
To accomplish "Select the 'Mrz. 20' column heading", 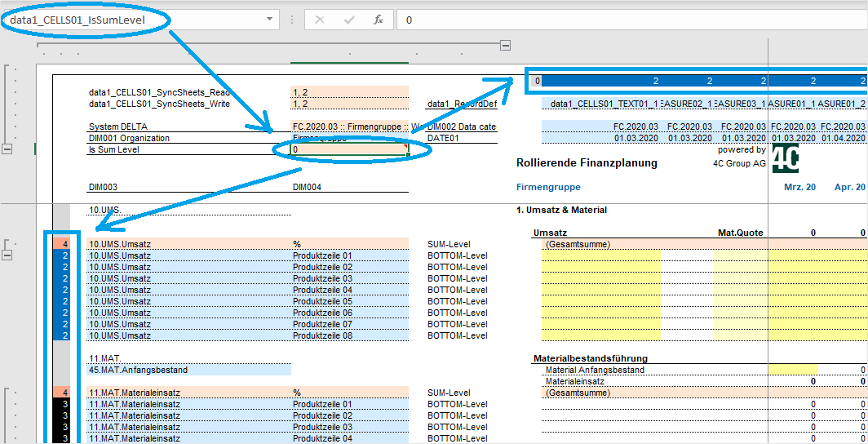I will 800,187.
